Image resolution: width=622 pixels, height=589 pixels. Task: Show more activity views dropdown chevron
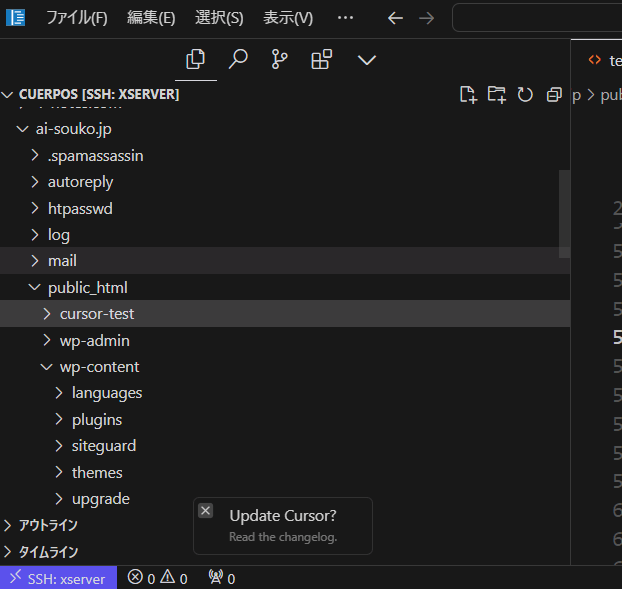pos(367,60)
